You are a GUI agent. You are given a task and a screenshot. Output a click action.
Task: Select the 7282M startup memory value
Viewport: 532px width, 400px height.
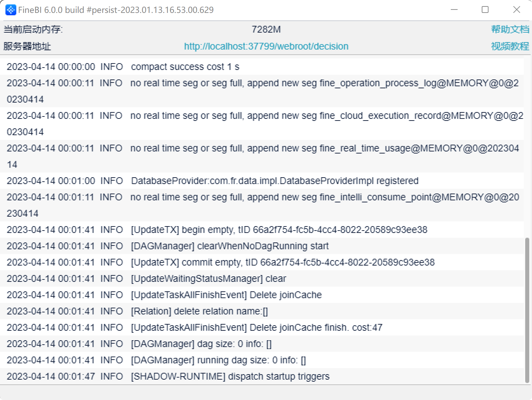266,30
